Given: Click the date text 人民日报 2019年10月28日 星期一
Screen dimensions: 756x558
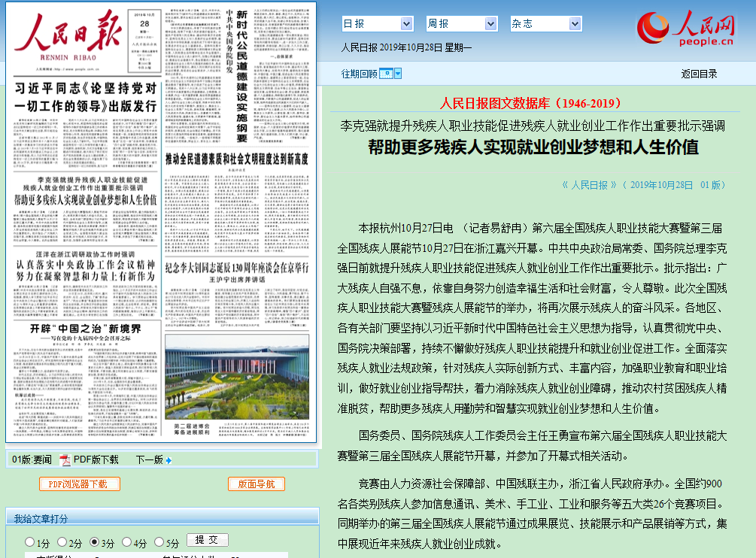Looking at the screenshot, I should point(406,47).
